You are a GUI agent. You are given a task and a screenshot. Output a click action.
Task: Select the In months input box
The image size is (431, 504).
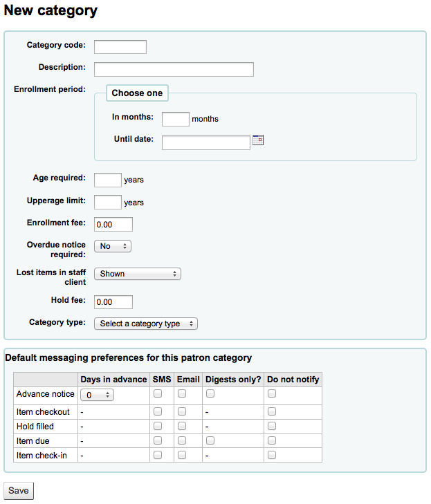coord(176,119)
